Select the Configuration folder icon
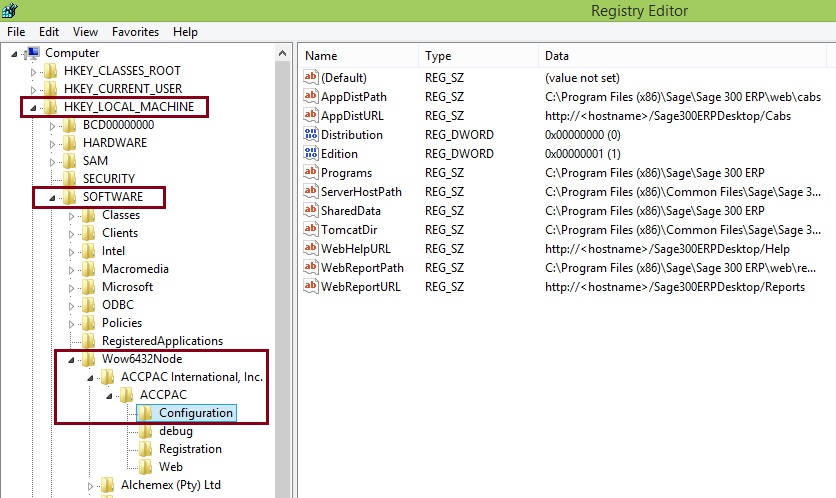 pos(145,413)
